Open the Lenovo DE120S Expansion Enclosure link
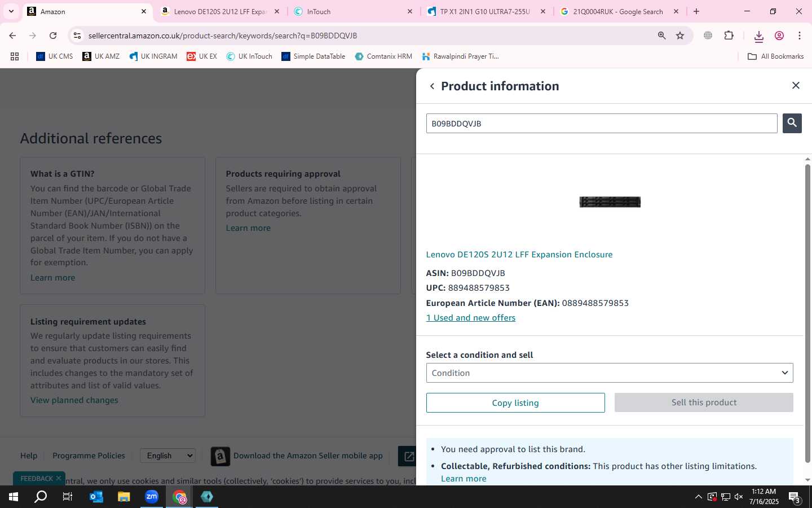The width and height of the screenshot is (812, 508). [x=519, y=255]
